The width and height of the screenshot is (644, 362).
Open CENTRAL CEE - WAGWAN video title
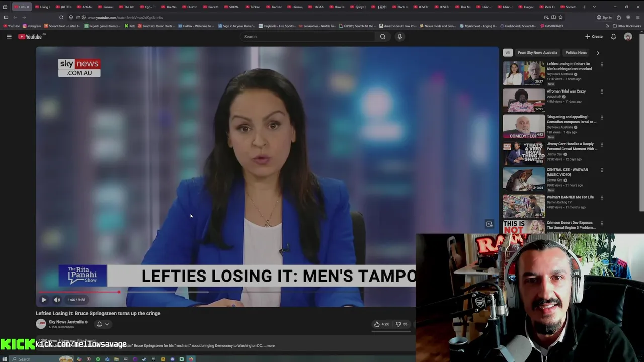point(567,172)
